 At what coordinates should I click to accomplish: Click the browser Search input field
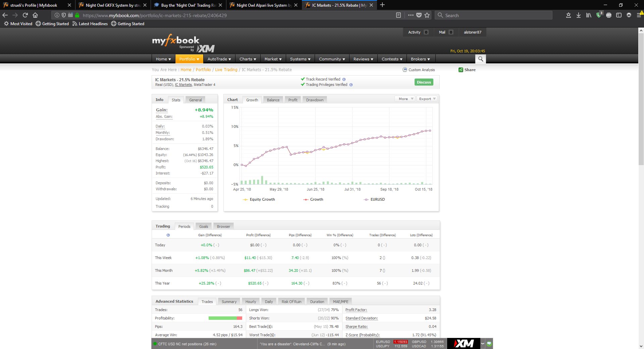494,15
